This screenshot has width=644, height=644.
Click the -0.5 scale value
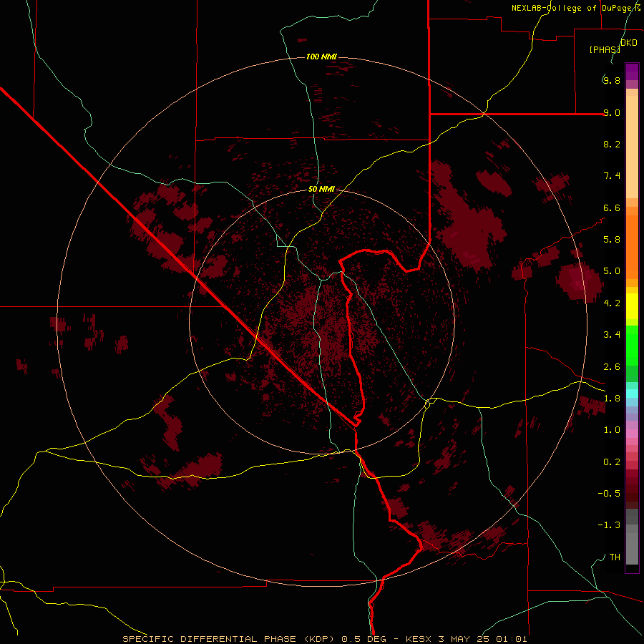609,493
